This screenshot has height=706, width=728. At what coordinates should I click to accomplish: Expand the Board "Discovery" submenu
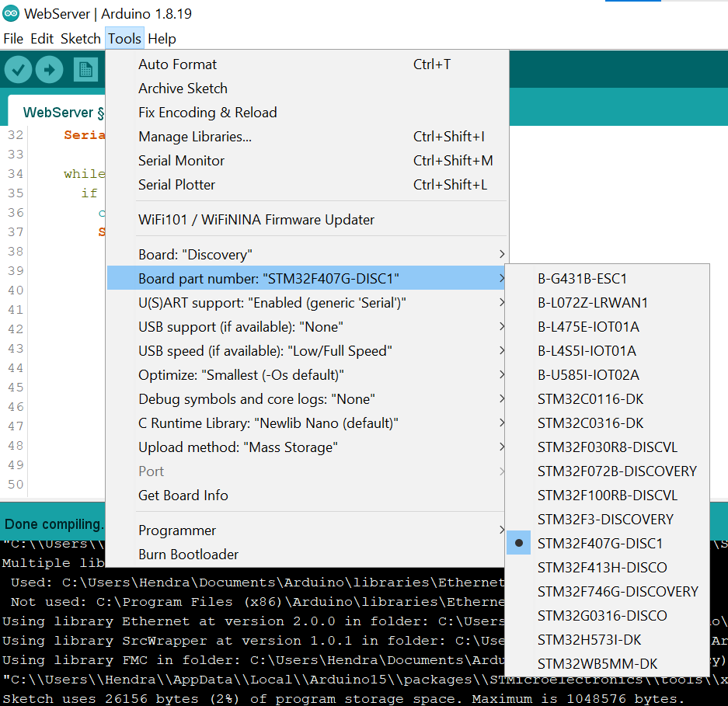click(x=306, y=255)
